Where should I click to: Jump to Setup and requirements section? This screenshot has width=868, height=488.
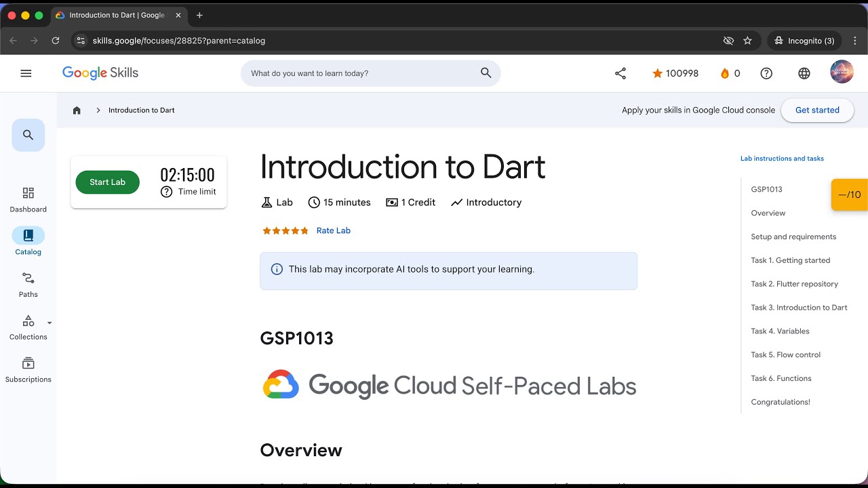point(793,237)
